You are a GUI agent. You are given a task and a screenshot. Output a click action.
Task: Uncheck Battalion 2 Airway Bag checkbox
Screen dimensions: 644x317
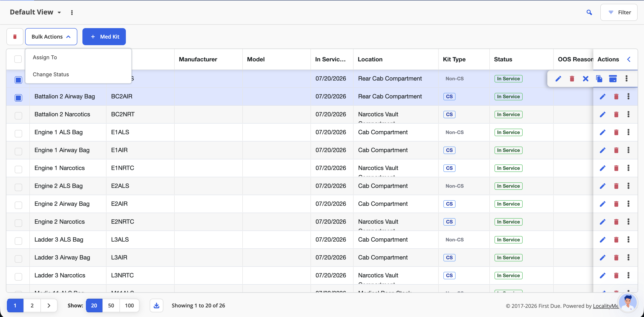[x=18, y=98]
